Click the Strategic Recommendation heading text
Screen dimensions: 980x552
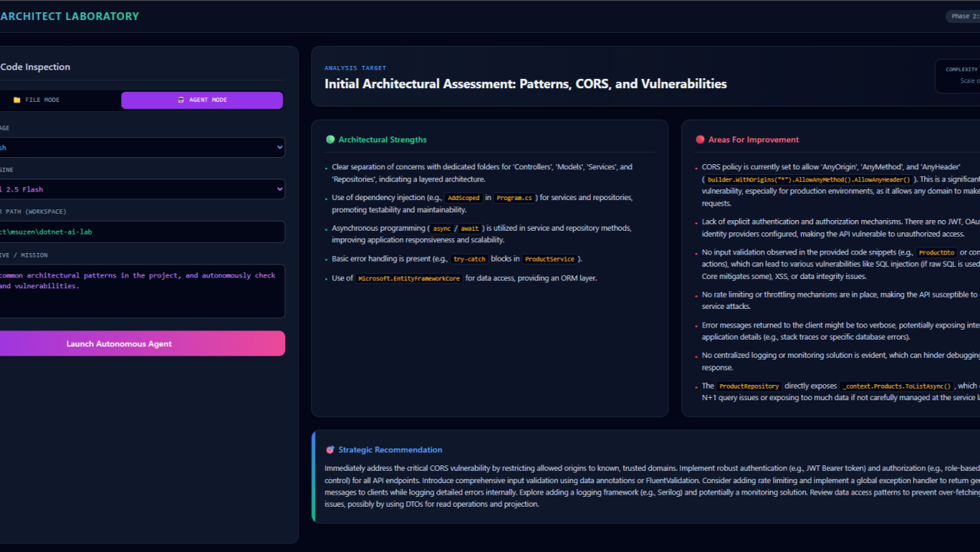[x=390, y=450]
